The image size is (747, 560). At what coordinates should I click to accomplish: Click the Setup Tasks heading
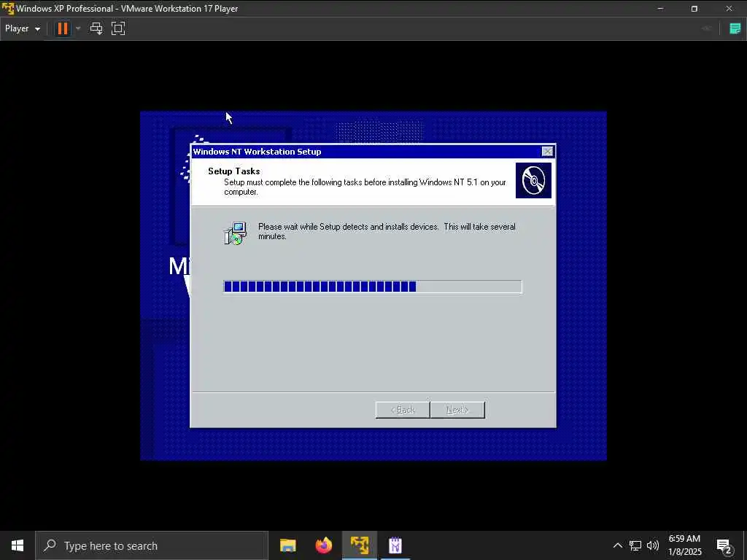point(234,171)
